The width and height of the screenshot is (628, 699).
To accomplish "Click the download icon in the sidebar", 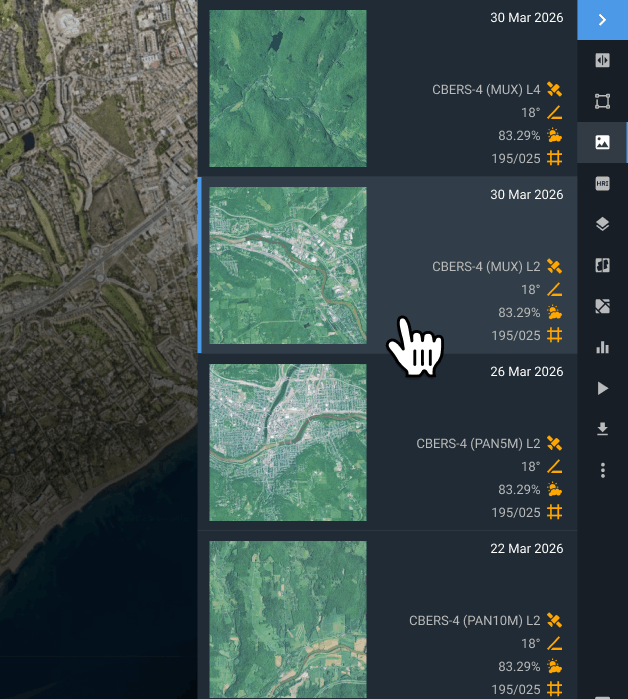I will (x=602, y=429).
